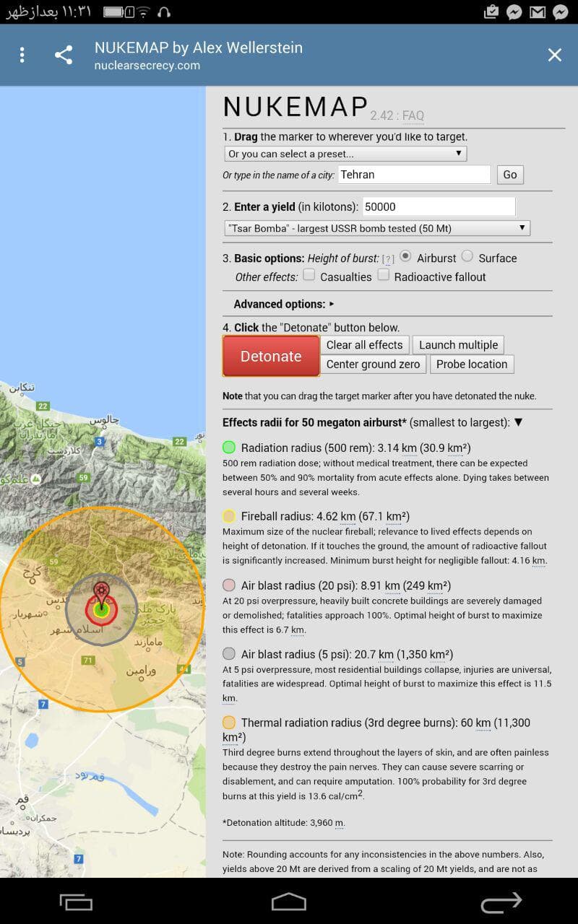Click Clear all effects button

coord(364,345)
